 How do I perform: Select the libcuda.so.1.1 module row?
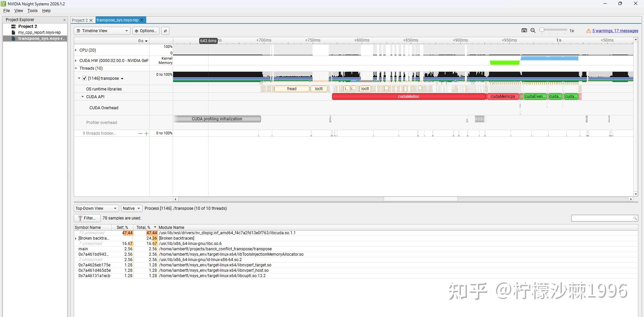pyautogui.click(x=356, y=233)
